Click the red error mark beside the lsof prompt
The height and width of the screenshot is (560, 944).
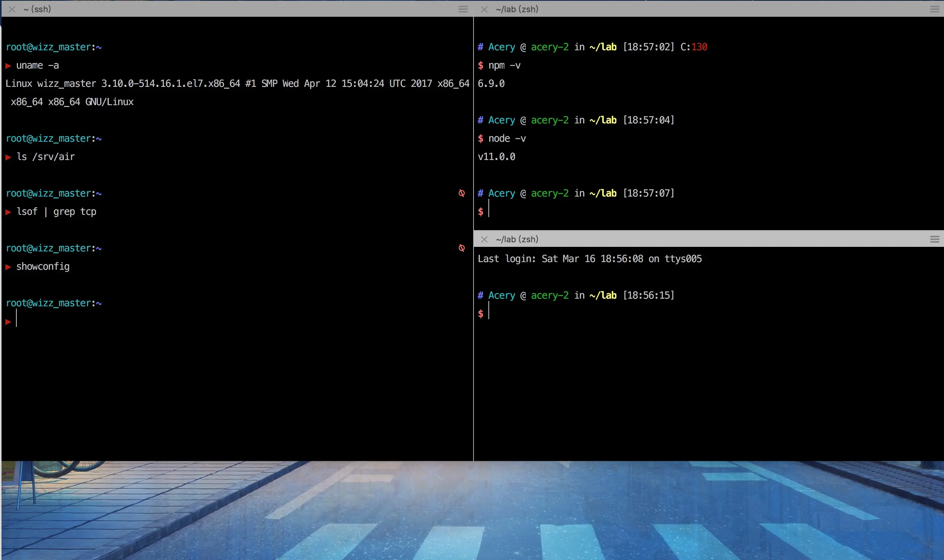[x=461, y=193]
